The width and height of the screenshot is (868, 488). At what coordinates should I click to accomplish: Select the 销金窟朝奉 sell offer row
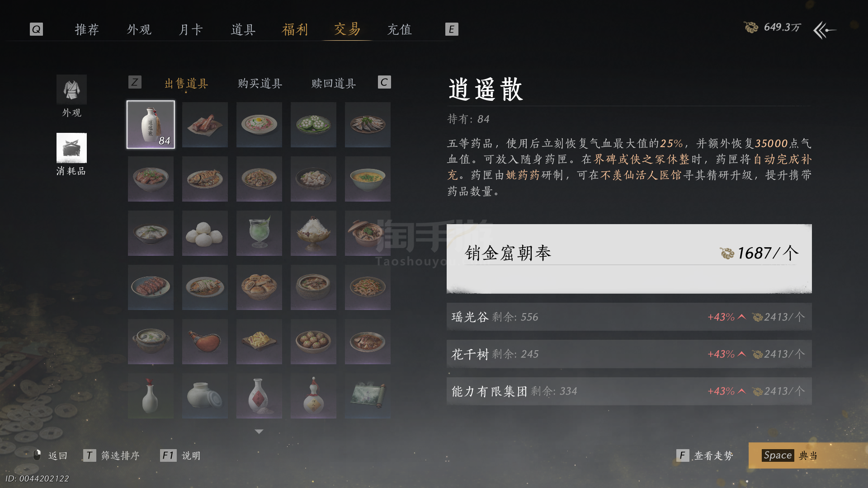[629, 258]
